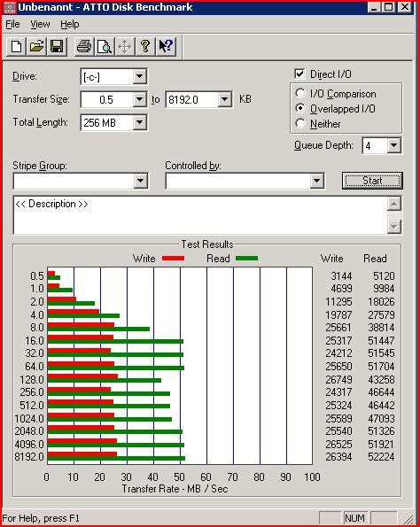Print the benchmark results
Viewport: 420px width, 527px height.
click(x=84, y=46)
